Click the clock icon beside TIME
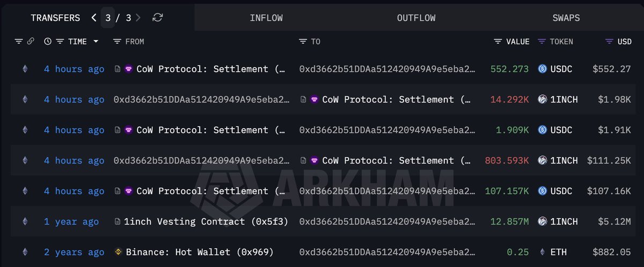 48,41
